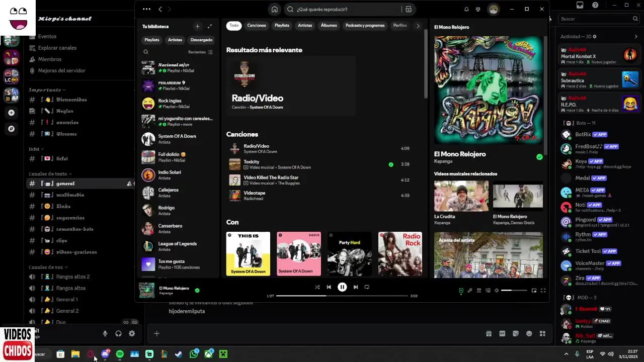Go to Spotify Home icon

click(x=274, y=9)
